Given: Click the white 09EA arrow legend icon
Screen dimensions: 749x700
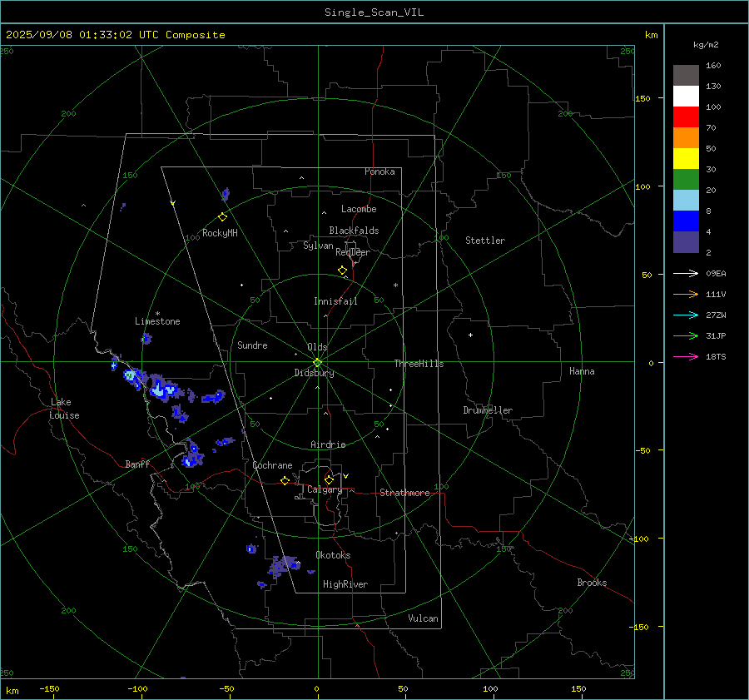Looking at the screenshot, I should [x=686, y=273].
